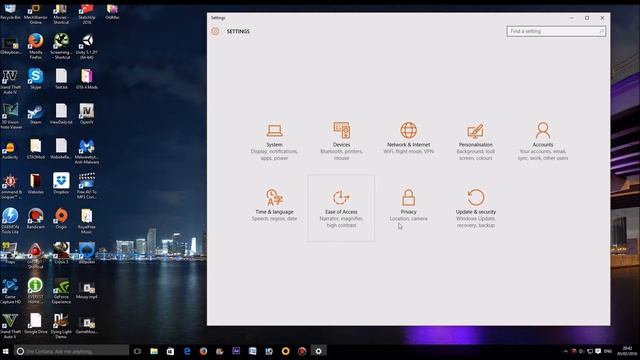Screen dimensions: 640x360
Task: Open the Action Center notifications icon
Action: tap(598, 351)
